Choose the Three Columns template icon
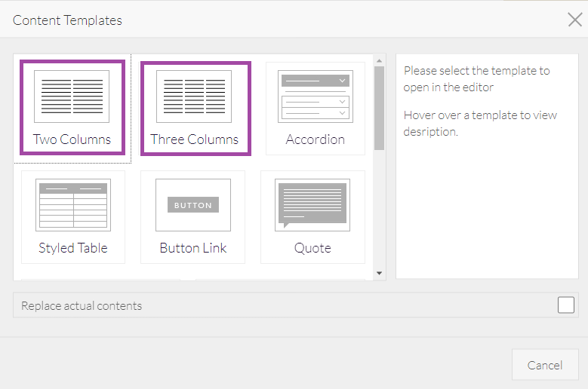Image resolution: width=588 pixels, height=389 pixels. [x=194, y=96]
